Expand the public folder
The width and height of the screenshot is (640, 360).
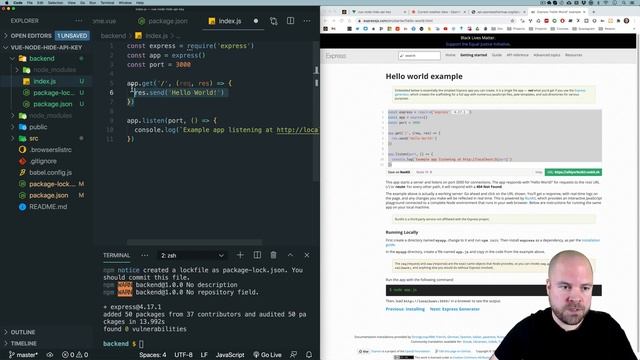tap(38, 127)
